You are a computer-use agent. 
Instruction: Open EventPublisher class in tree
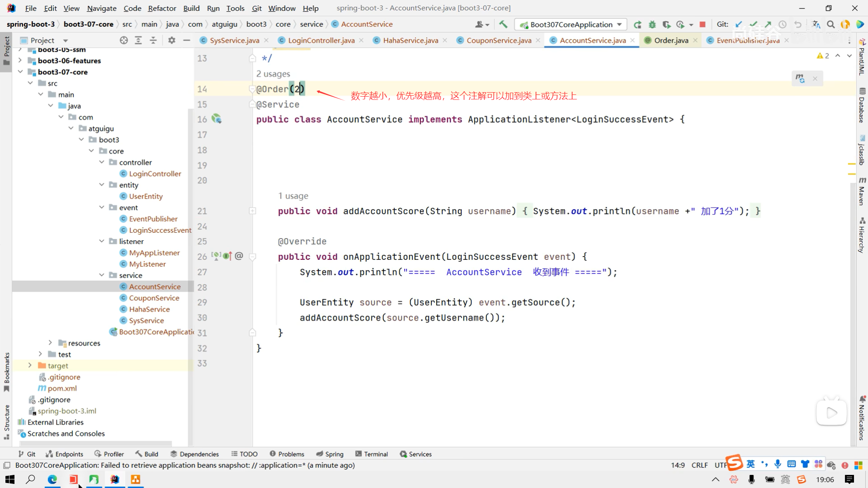[153, 219]
